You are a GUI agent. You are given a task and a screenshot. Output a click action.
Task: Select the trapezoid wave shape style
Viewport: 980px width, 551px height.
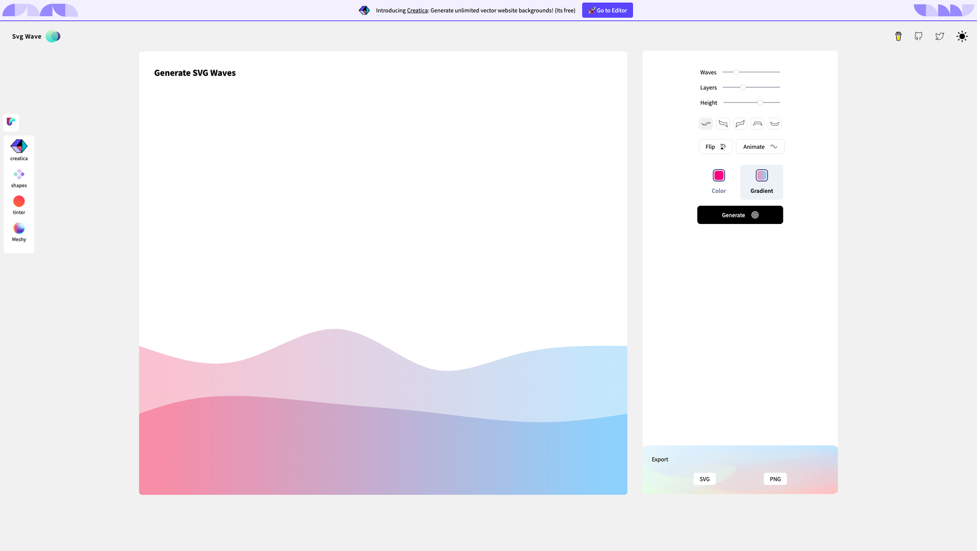click(x=757, y=123)
